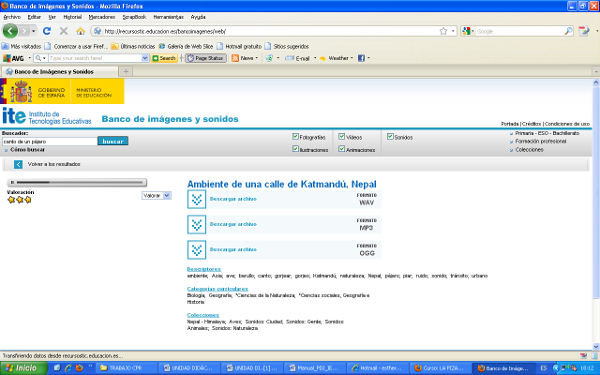Viewport: 600px width, 375px height.
Task: Click the Firefox reload page icon
Action: [x=47, y=31]
